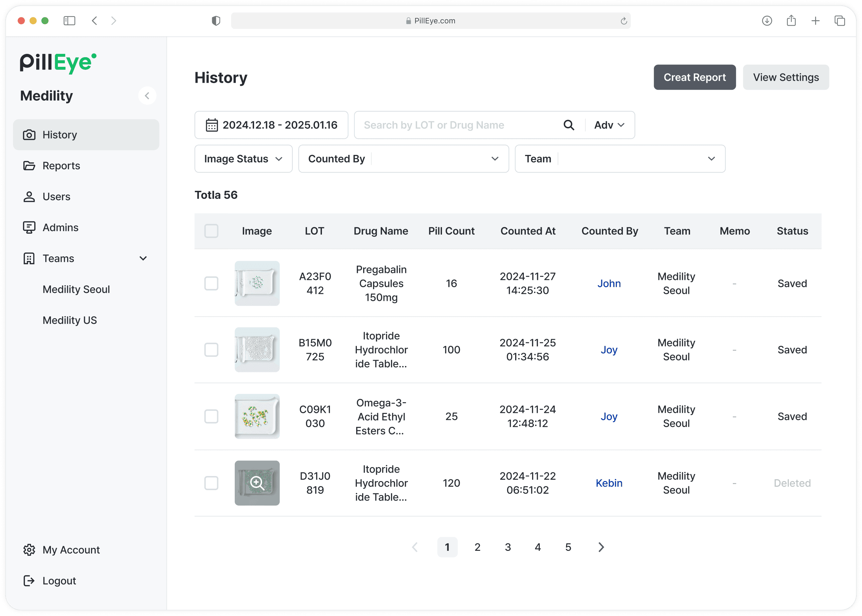The image size is (862, 616).
Task: Open the Image Status dropdown
Action: (243, 159)
